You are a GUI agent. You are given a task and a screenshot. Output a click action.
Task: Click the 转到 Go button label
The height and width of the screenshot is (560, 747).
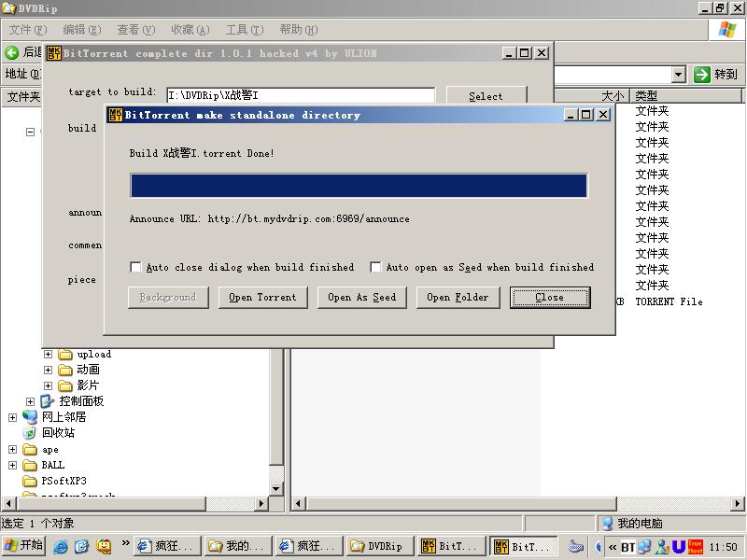[726, 75]
